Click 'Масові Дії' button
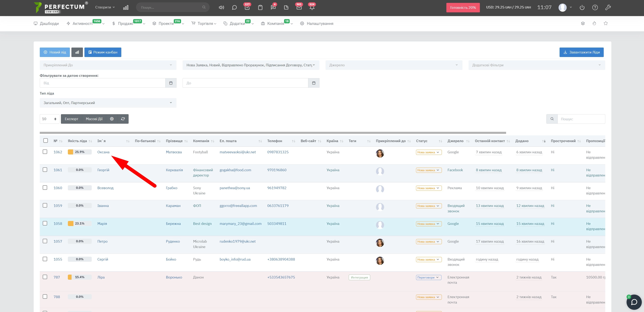Viewport: 644px width, 312px height. point(94,119)
